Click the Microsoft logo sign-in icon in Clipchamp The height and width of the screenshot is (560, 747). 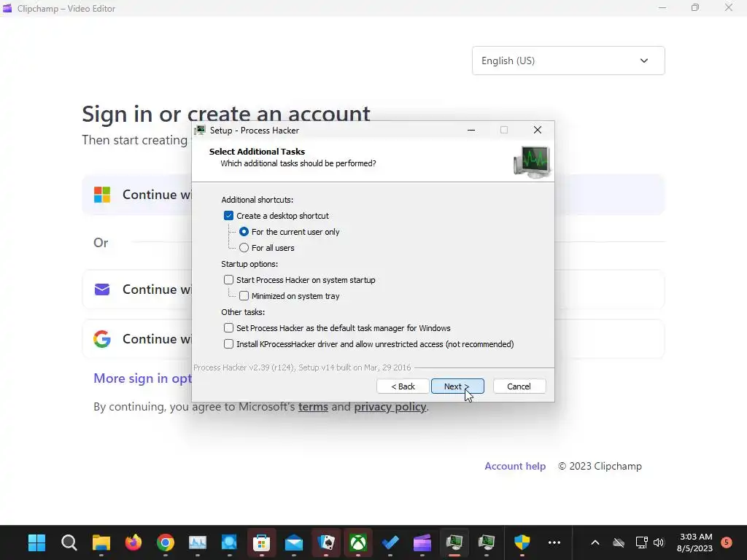pos(102,194)
